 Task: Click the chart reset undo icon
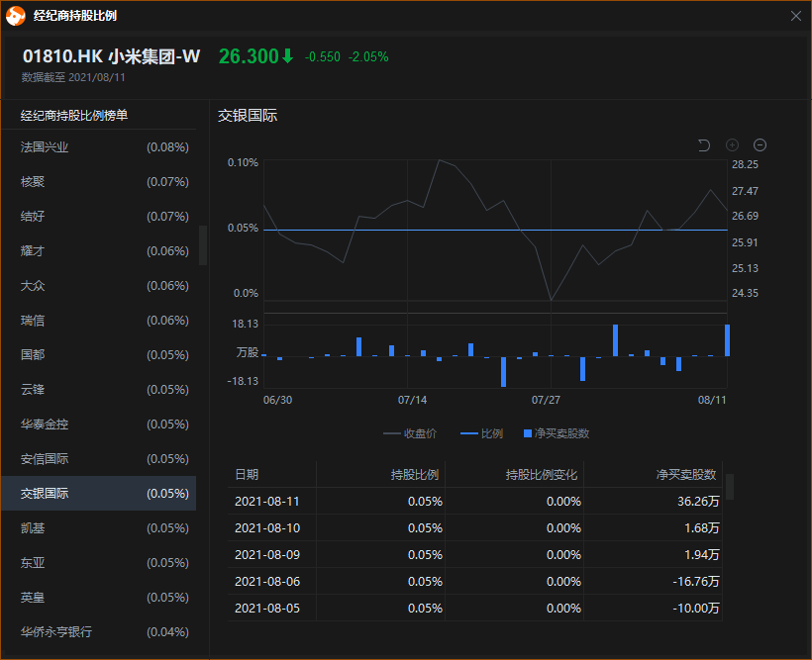point(704,145)
